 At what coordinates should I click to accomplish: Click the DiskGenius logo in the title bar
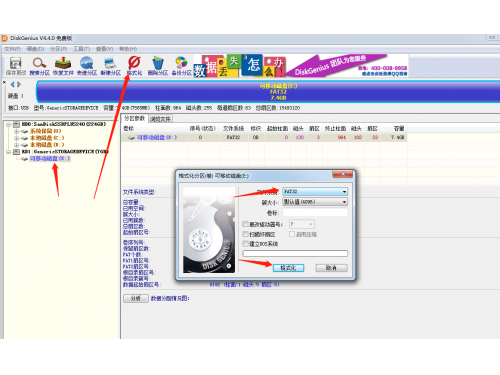5,38
